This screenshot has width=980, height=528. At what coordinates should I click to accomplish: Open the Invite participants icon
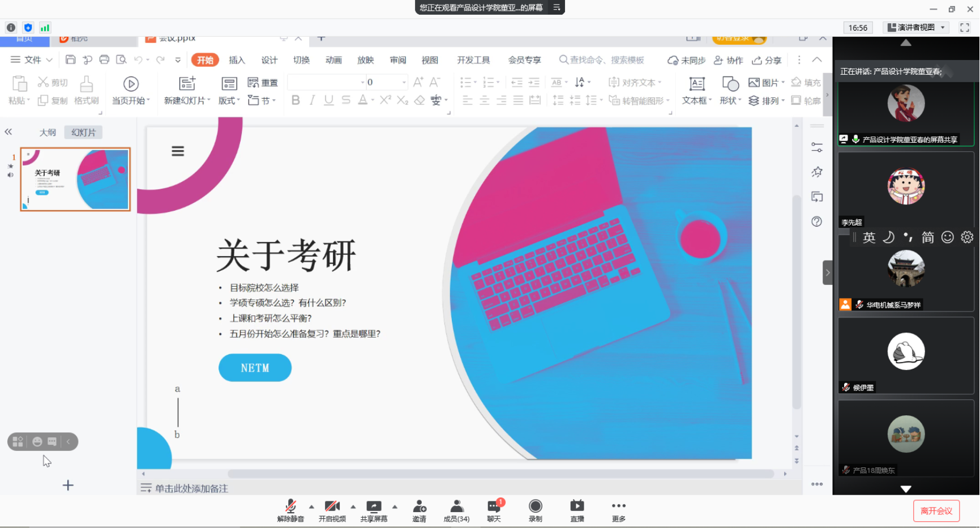point(419,506)
